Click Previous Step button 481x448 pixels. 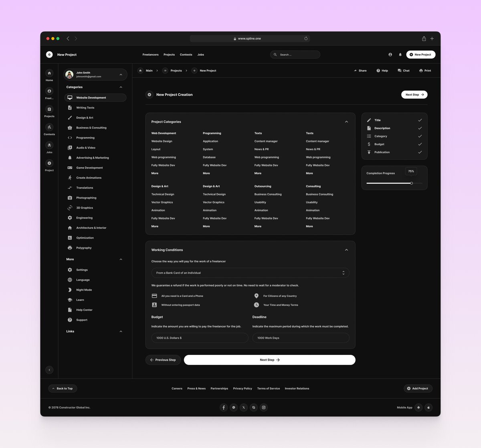pyautogui.click(x=163, y=360)
